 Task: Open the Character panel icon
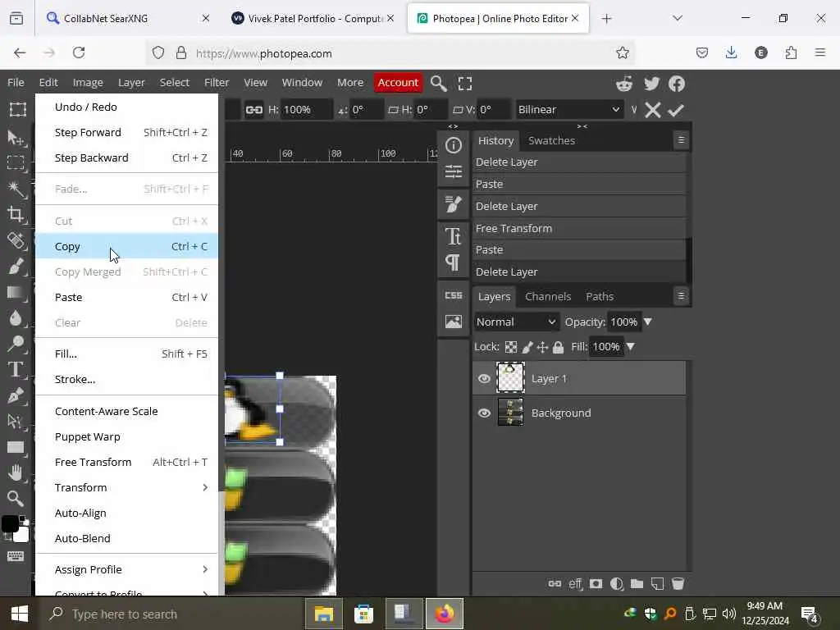tap(453, 236)
